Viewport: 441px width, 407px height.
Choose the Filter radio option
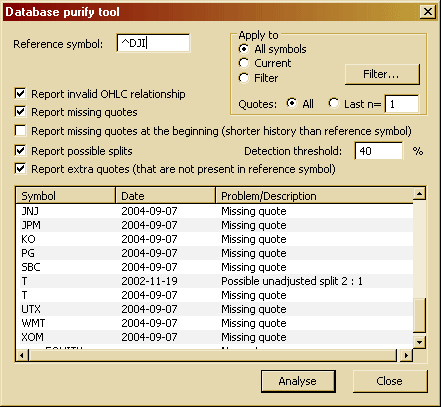point(244,78)
